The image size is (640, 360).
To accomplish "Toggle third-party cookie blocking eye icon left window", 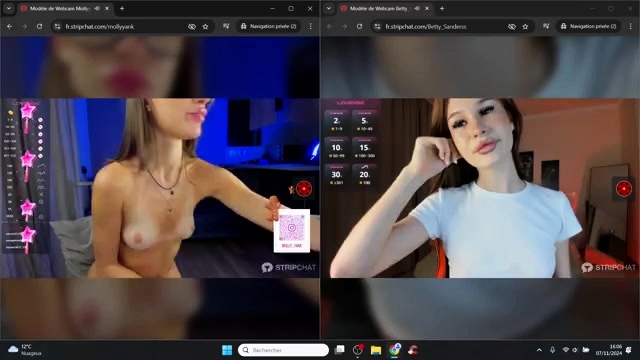I will pos(191,27).
